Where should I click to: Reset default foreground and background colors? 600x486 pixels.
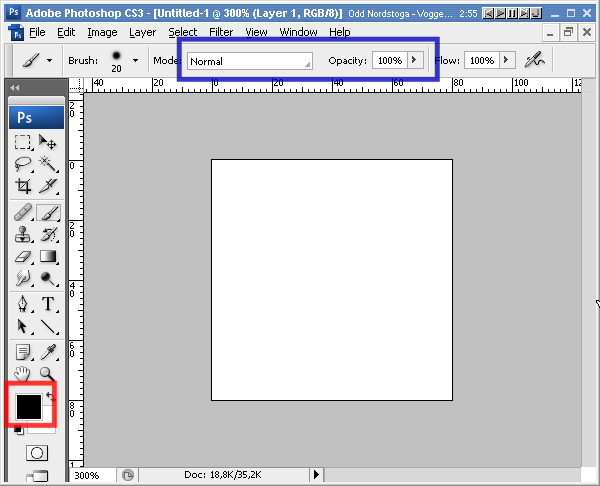pyautogui.click(x=18, y=430)
